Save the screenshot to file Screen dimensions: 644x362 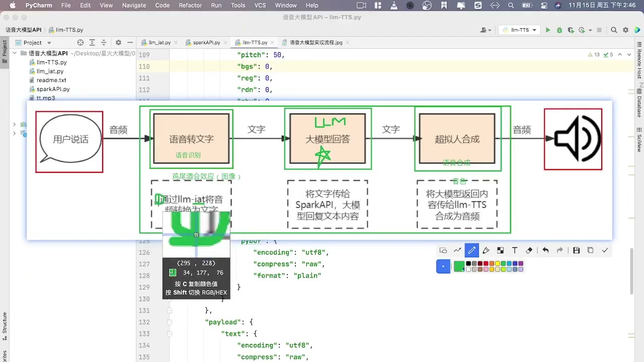pos(577,250)
